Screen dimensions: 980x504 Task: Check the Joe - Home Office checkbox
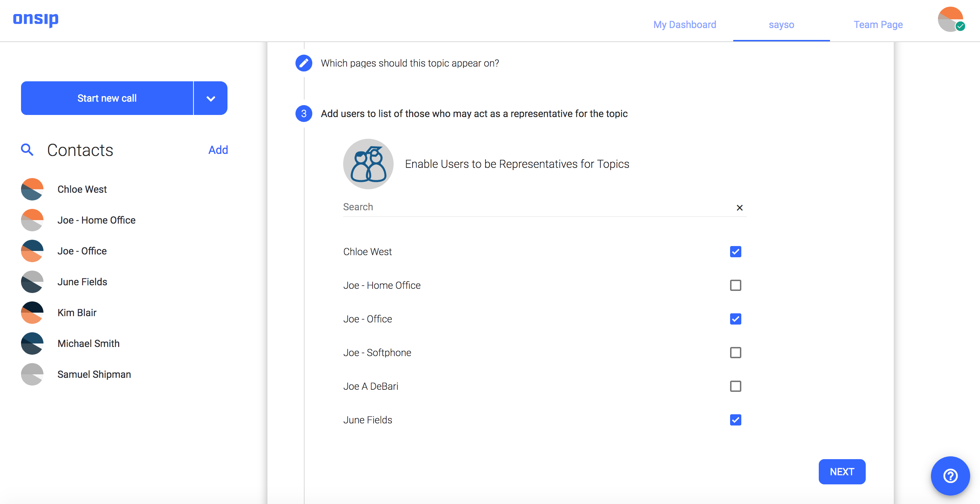735,285
